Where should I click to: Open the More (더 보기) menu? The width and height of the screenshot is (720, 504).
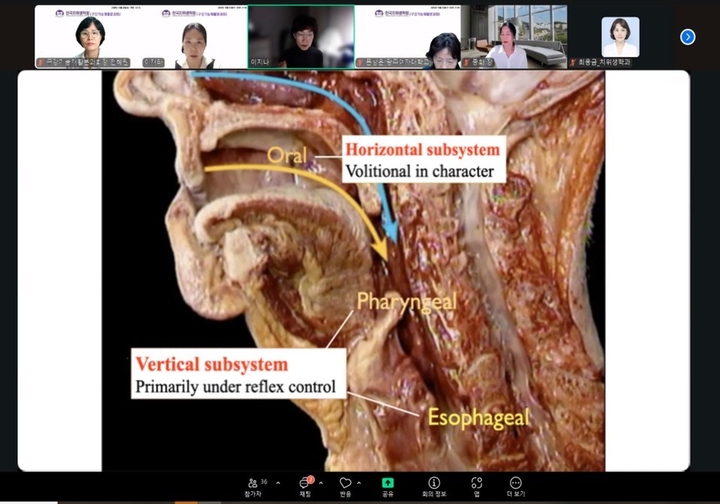515,484
